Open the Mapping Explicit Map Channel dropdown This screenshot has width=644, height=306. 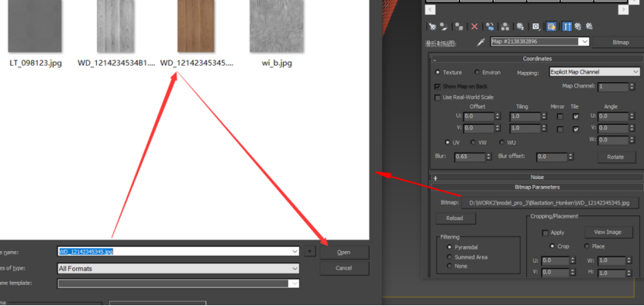click(594, 72)
